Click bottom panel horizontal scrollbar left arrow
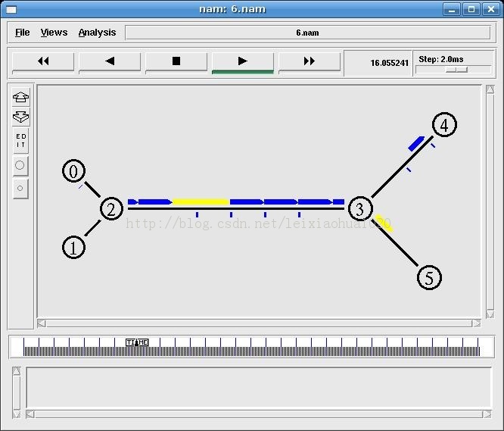The height and width of the screenshot is (431, 504). (x=30, y=414)
